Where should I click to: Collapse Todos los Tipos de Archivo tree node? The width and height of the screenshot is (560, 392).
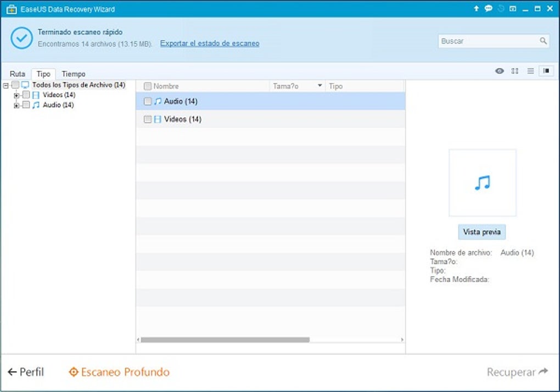5,85
